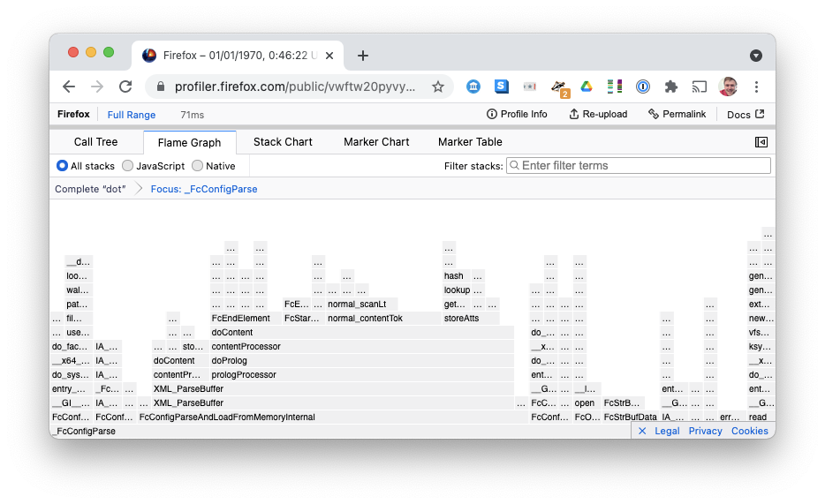Select the normal_contentTok flame bar
The image size is (825, 504).
point(383,318)
